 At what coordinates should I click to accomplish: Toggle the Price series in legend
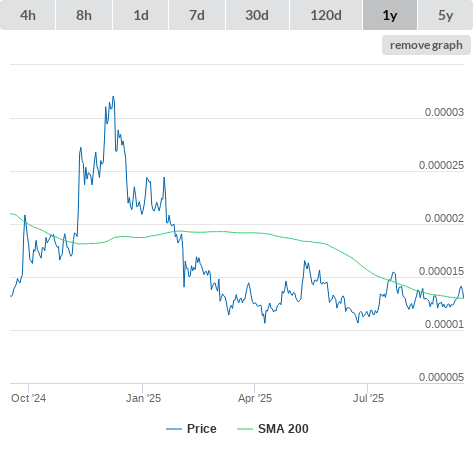[x=202, y=429]
